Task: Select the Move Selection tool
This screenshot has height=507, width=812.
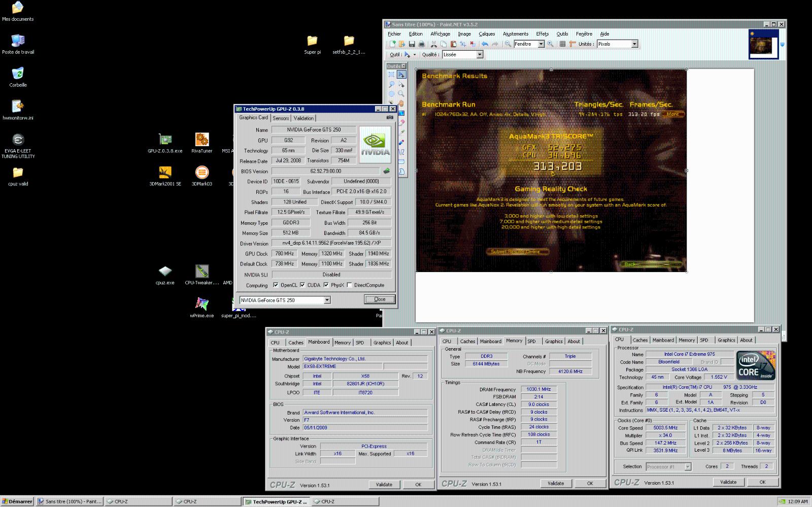Action: click(x=401, y=84)
